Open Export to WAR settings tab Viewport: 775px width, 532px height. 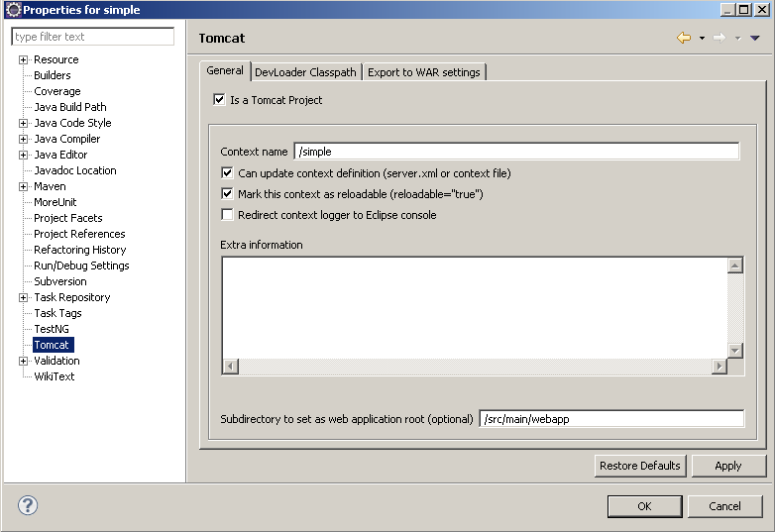pos(423,72)
